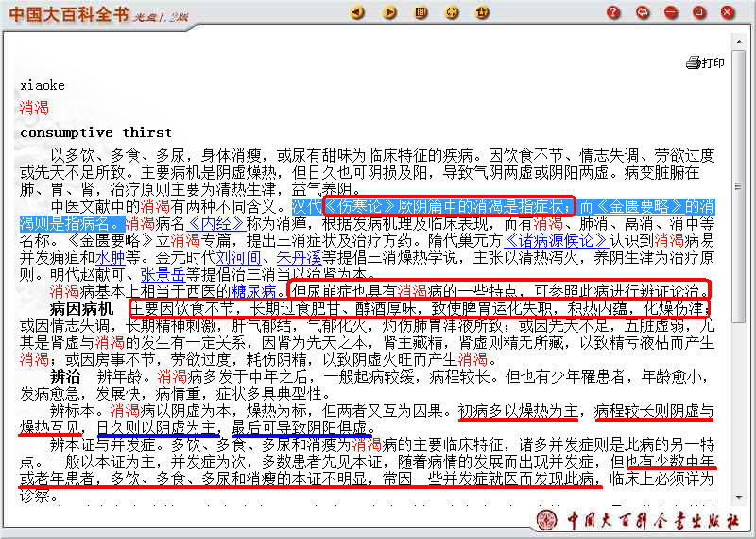The height and width of the screenshot is (539, 756).
Task: Click the vertical scrollbar thumb
Action: [739, 185]
